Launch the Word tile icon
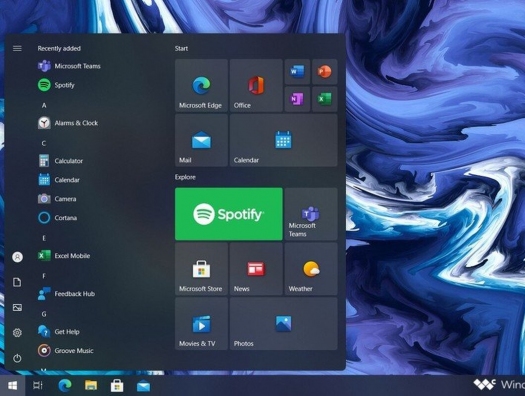 (x=297, y=72)
